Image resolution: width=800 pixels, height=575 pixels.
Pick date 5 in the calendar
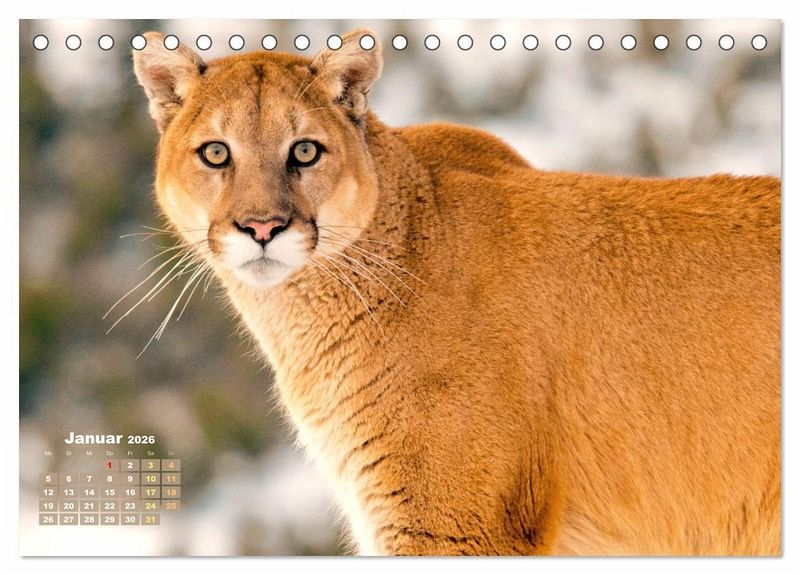48,479
